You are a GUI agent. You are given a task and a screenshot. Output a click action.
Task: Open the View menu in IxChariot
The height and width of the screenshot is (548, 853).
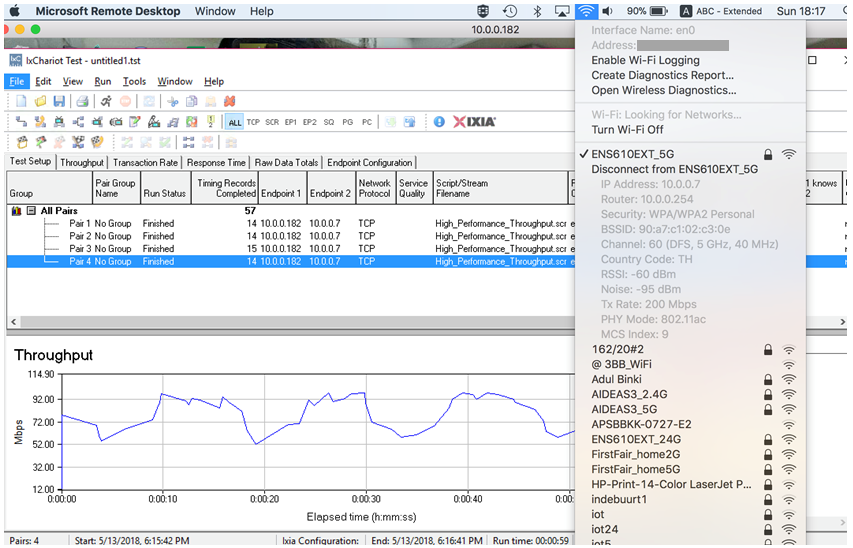72,81
